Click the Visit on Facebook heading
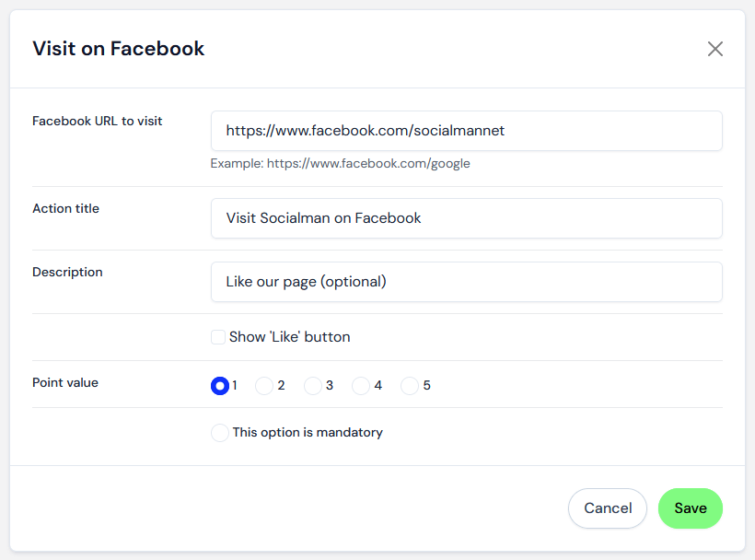This screenshot has width=755, height=560. tap(119, 49)
